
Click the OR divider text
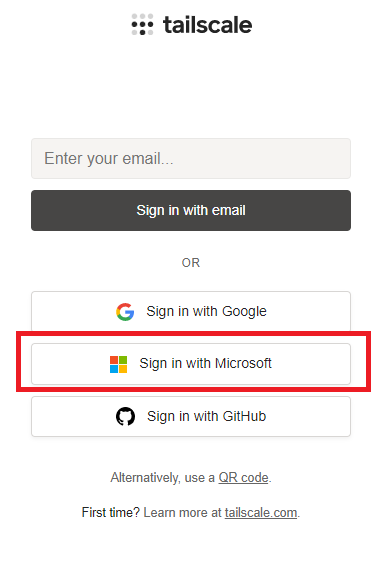point(191,263)
